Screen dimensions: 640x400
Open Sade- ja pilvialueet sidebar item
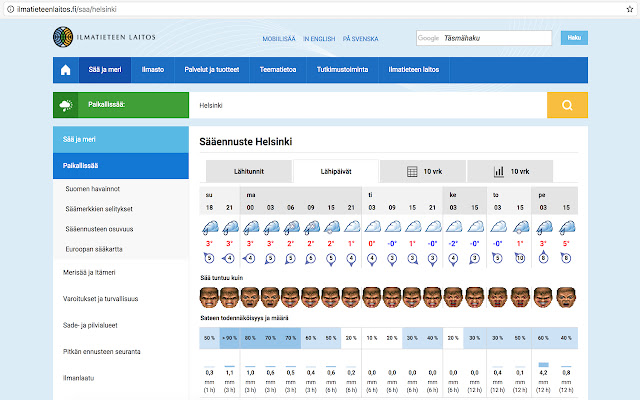click(x=90, y=325)
